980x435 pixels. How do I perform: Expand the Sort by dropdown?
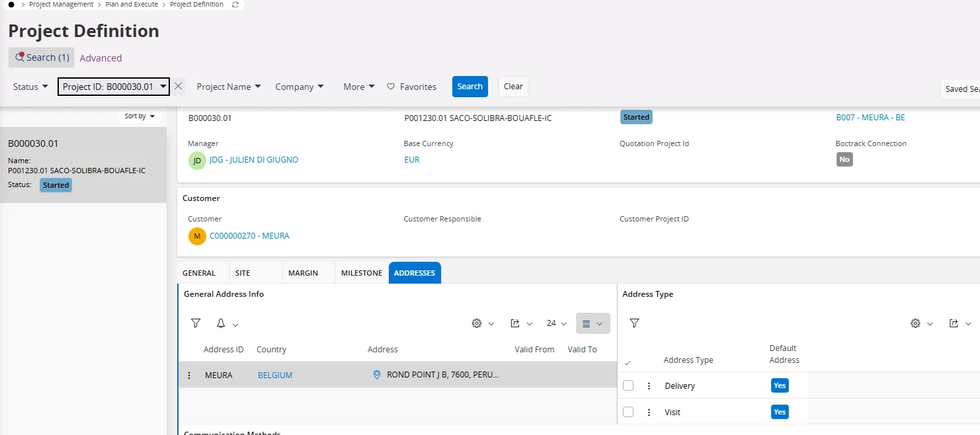140,116
